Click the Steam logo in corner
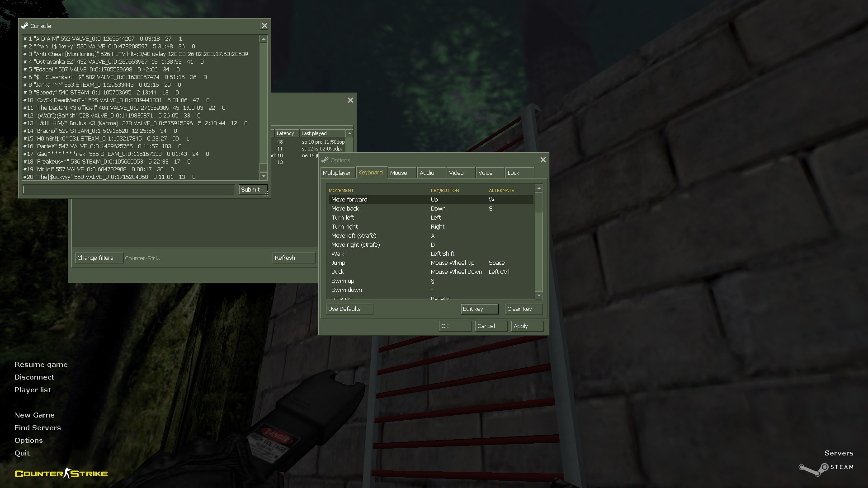 (x=826, y=469)
